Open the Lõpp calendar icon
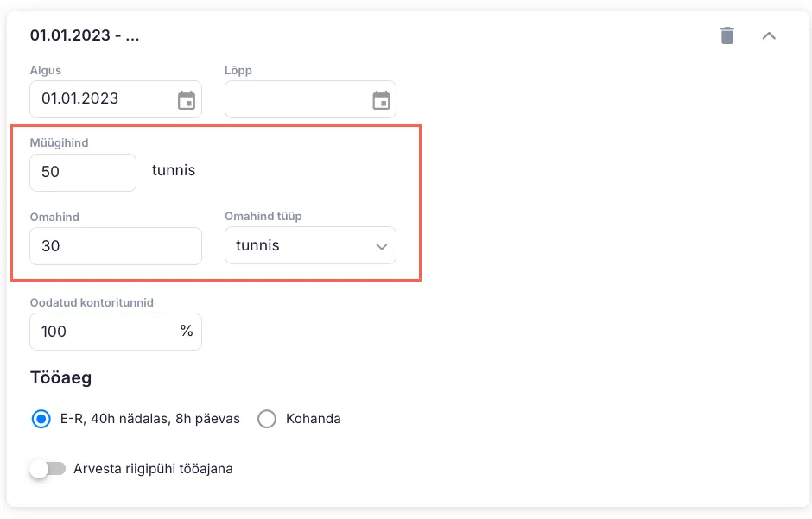Screen dimensions: 812x519 (381, 100)
